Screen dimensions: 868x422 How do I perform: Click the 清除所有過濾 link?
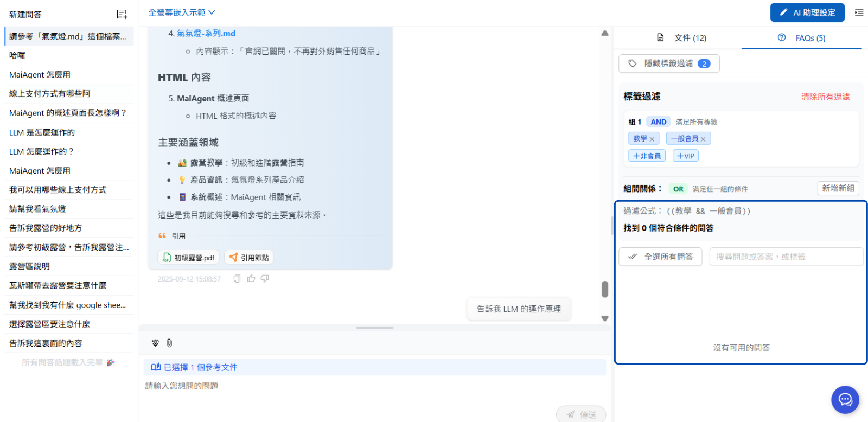825,97
